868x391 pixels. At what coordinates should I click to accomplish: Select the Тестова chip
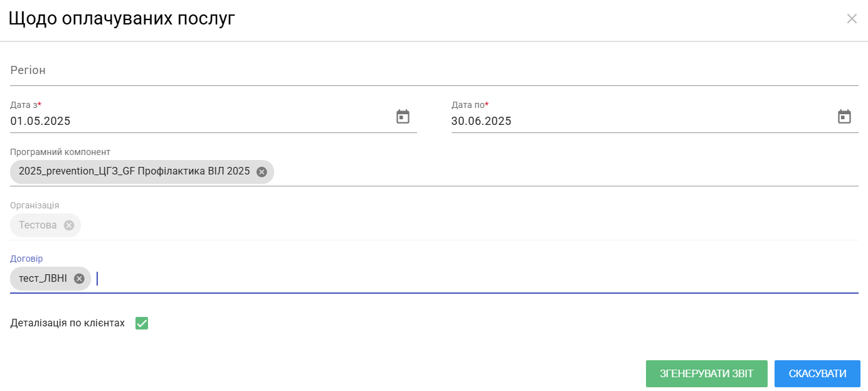[x=38, y=225]
